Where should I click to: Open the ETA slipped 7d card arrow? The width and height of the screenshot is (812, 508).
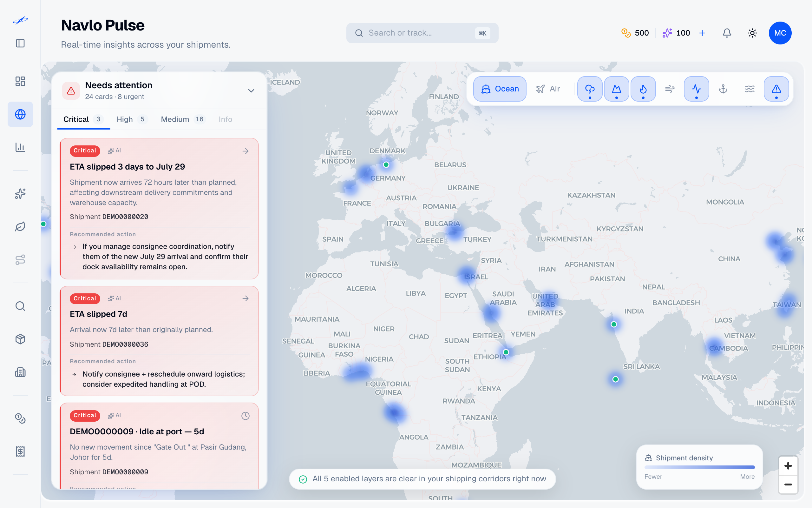point(246,298)
